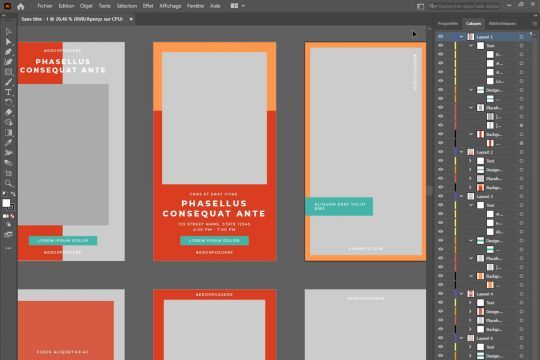Screen dimensions: 540x360
Task: Hide Layout 4's Design sublayer
Action: (440, 311)
